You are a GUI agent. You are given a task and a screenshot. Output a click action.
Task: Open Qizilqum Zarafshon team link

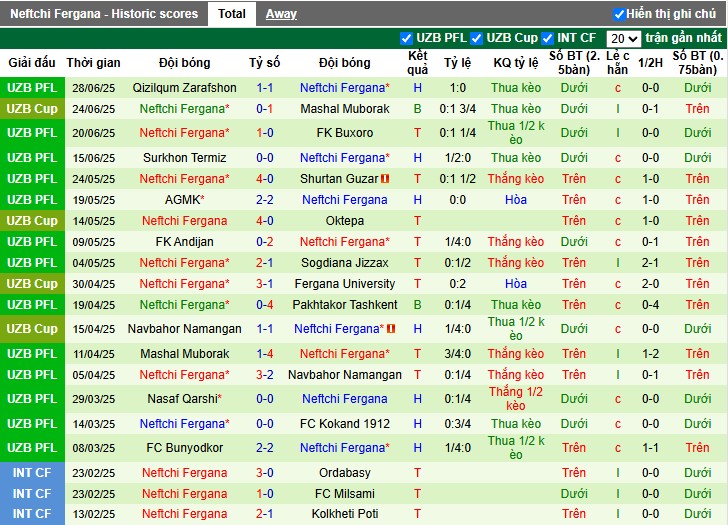click(184, 88)
